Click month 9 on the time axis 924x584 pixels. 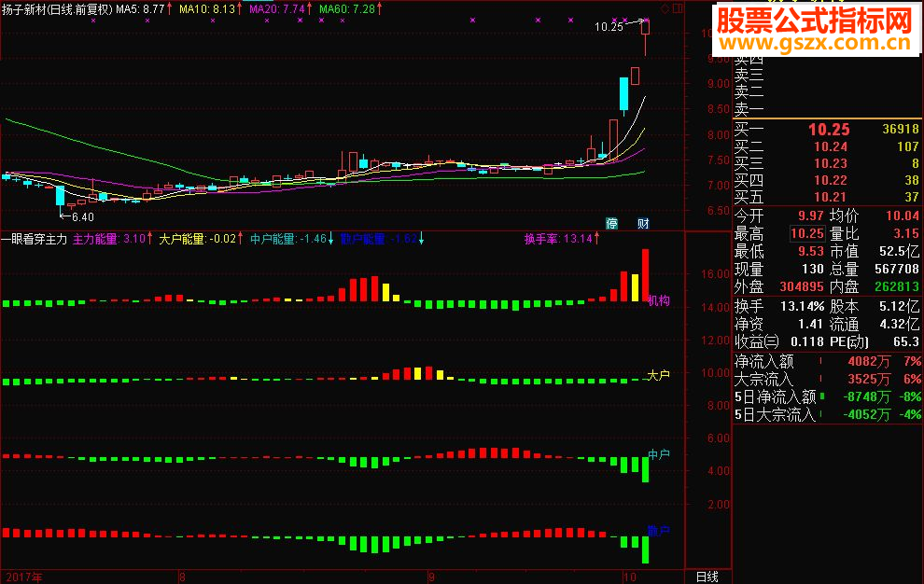(x=431, y=577)
